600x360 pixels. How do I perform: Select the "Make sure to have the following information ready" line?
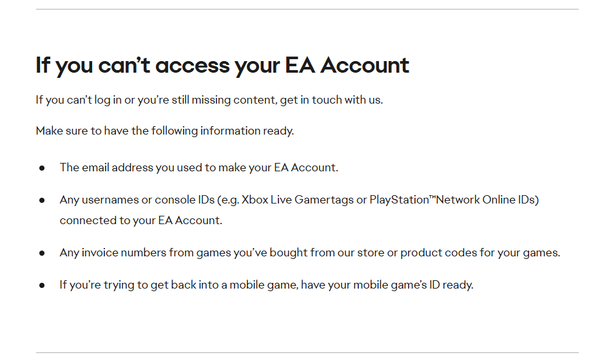[165, 131]
